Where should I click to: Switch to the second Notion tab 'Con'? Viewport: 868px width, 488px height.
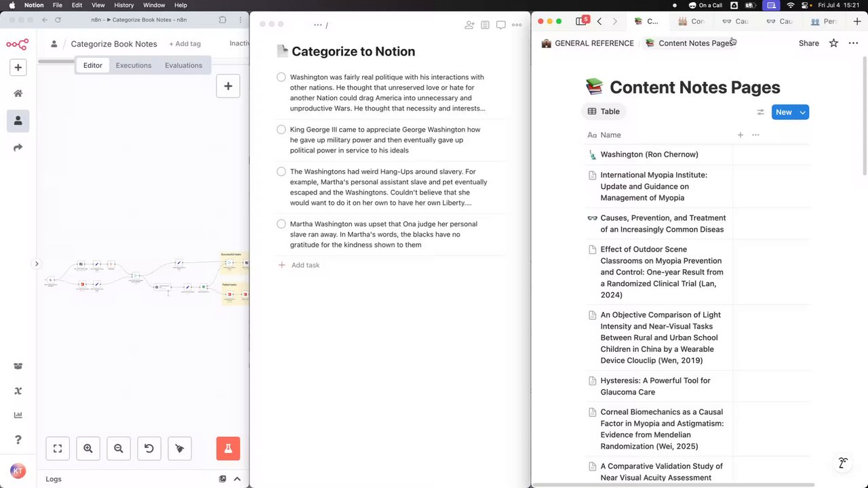691,21
